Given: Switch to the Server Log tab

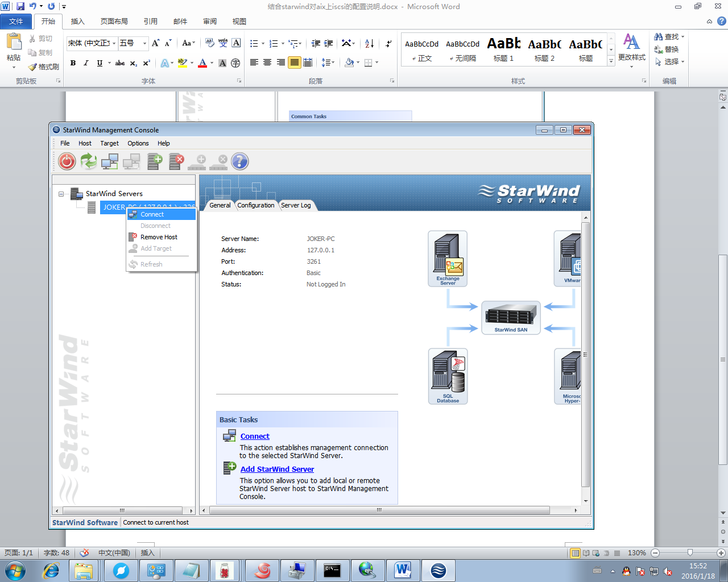Looking at the screenshot, I should [296, 205].
